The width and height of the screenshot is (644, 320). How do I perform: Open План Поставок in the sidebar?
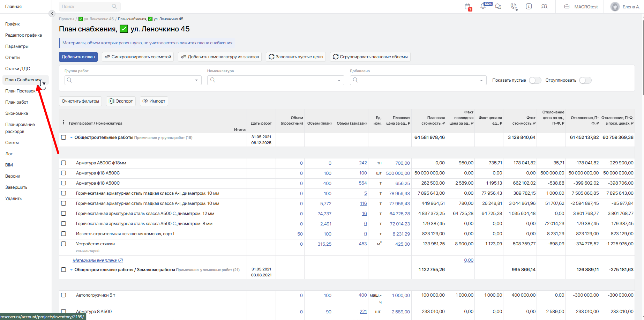[20, 91]
